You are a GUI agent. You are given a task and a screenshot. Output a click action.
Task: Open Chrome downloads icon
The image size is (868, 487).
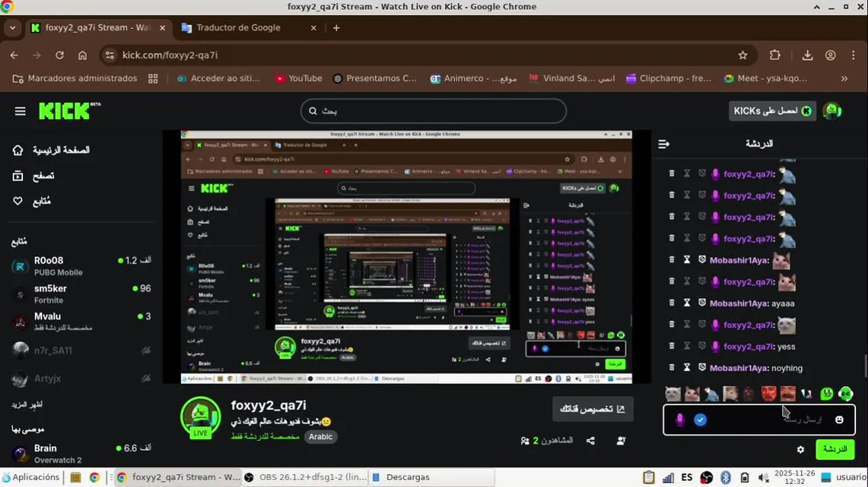click(x=807, y=55)
